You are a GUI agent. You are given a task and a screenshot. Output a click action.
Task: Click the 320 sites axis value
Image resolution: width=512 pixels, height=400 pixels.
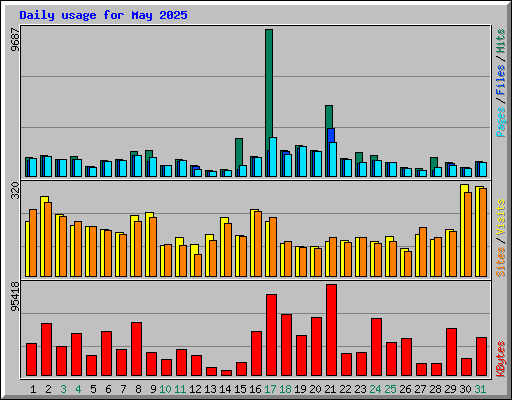click(x=15, y=190)
